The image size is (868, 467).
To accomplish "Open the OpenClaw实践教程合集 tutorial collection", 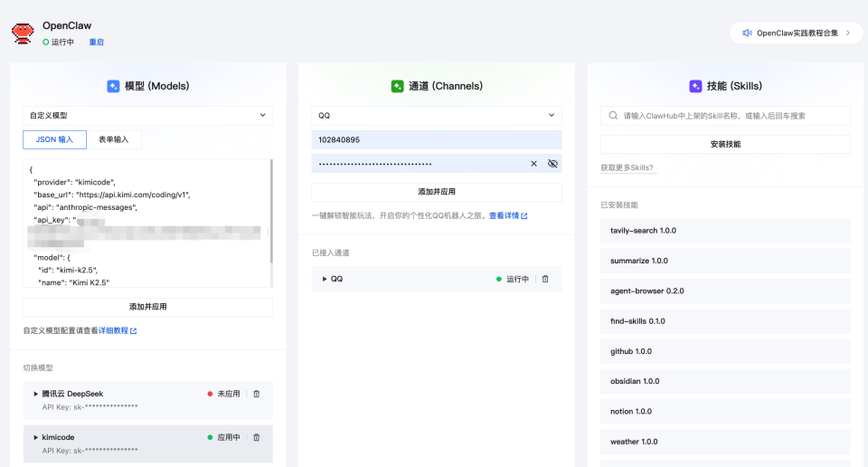I will coord(797,33).
